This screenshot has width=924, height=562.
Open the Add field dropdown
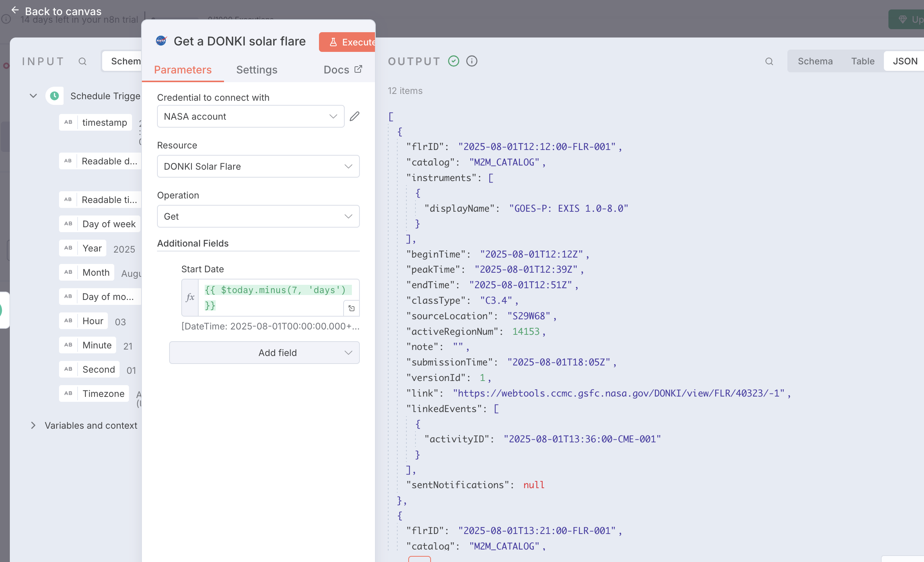click(x=264, y=353)
